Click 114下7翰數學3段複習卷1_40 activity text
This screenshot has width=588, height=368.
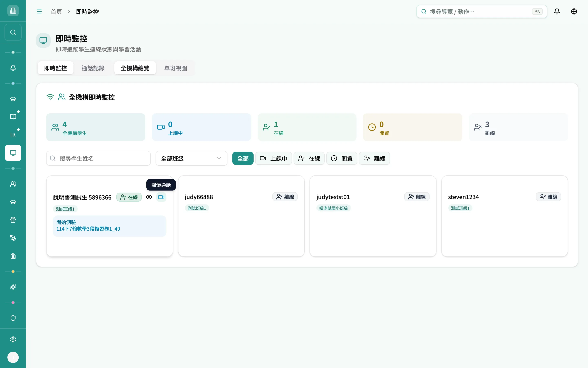(x=88, y=229)
